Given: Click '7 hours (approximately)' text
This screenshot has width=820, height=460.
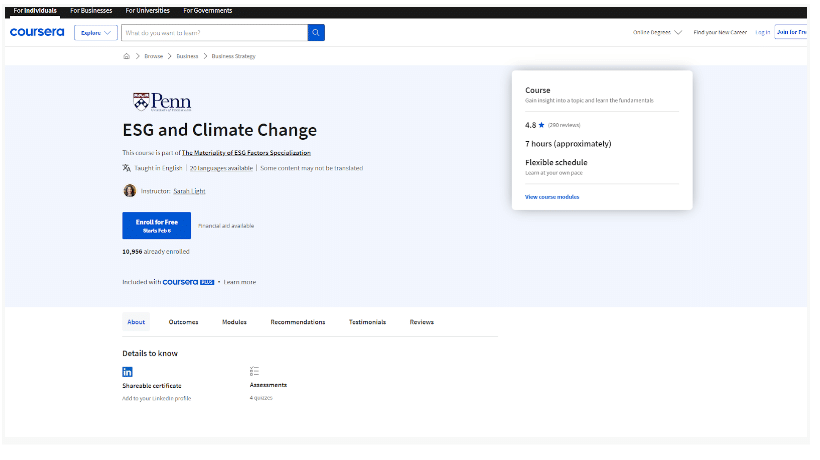Looking at the screenshot, I should (568, 144).
